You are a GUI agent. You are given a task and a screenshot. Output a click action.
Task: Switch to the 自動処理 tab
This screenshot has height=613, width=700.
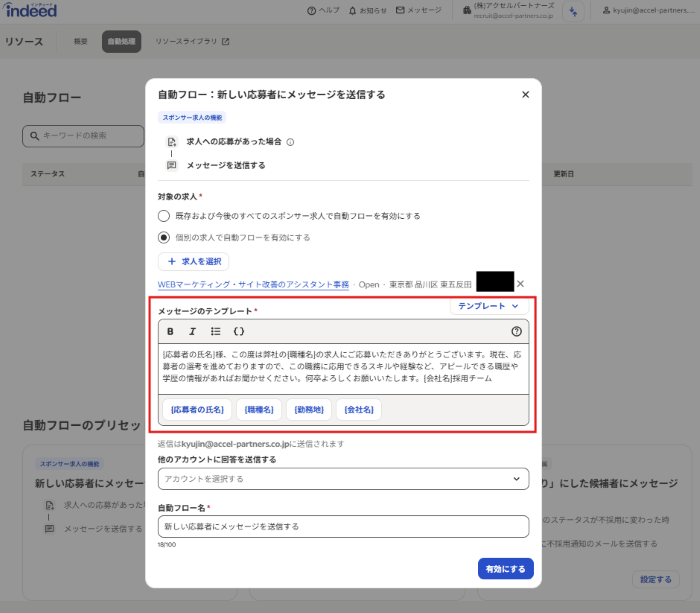point(121,42)
